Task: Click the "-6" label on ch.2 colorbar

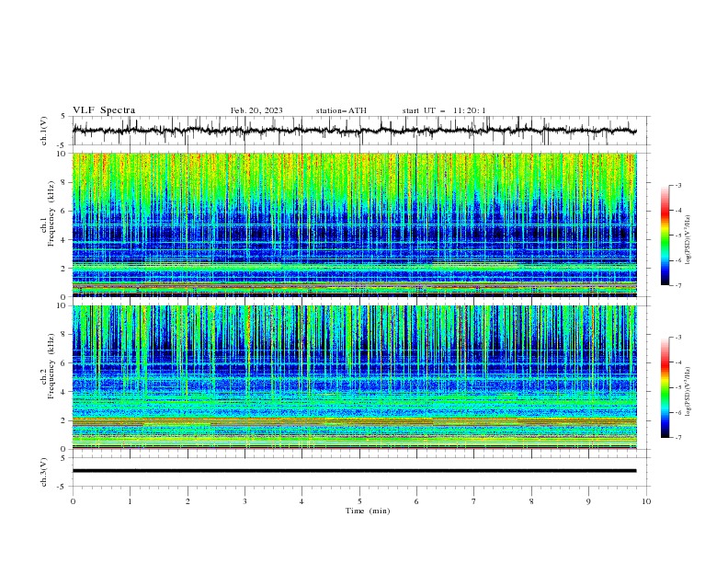Action: [x=678, y=412]
